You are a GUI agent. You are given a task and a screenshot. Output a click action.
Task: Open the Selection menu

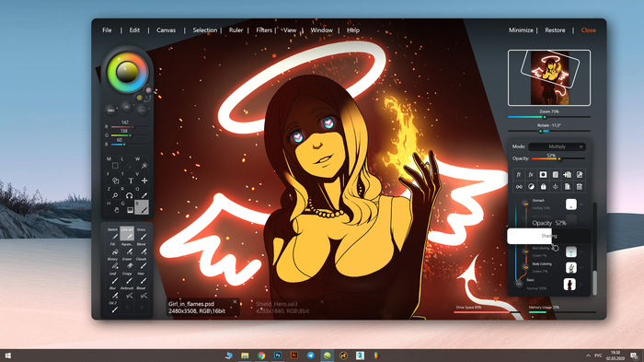(x=205, y=30)
